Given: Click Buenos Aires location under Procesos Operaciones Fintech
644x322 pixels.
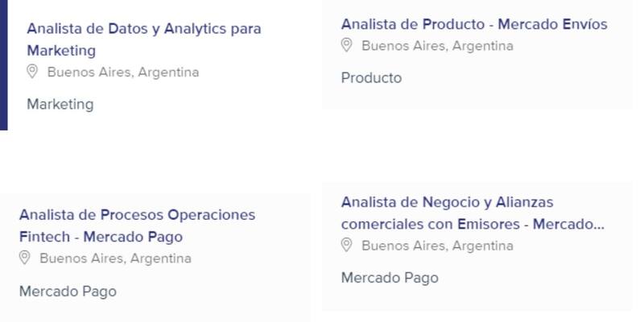Looking at the screenshot, I should point(115,258).
